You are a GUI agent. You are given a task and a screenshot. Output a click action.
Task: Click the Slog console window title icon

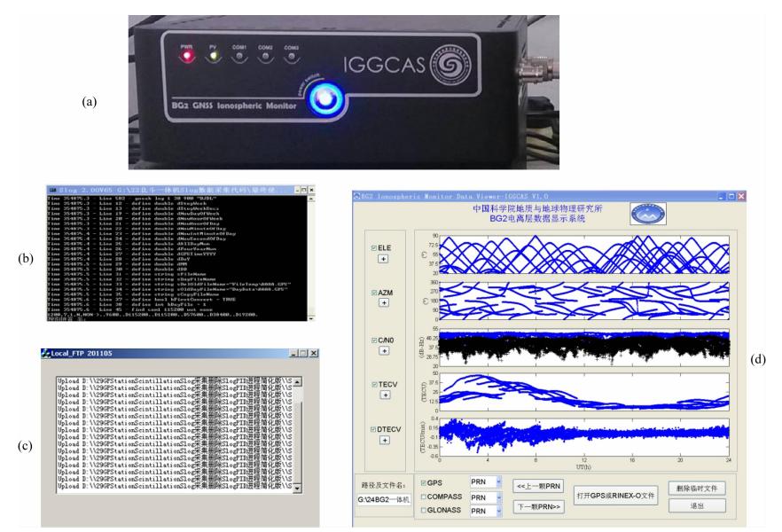(x=53, y=190)
